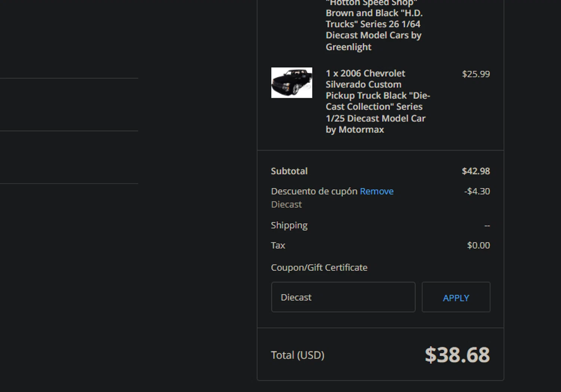
Task: Click the Shipping label
Action: coord(289,225)
